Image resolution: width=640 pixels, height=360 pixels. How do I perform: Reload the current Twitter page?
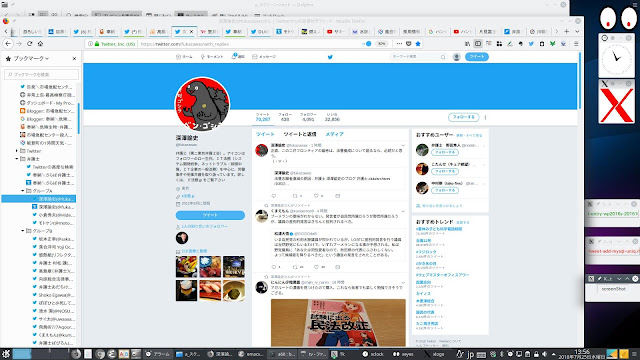coord(29,44)
